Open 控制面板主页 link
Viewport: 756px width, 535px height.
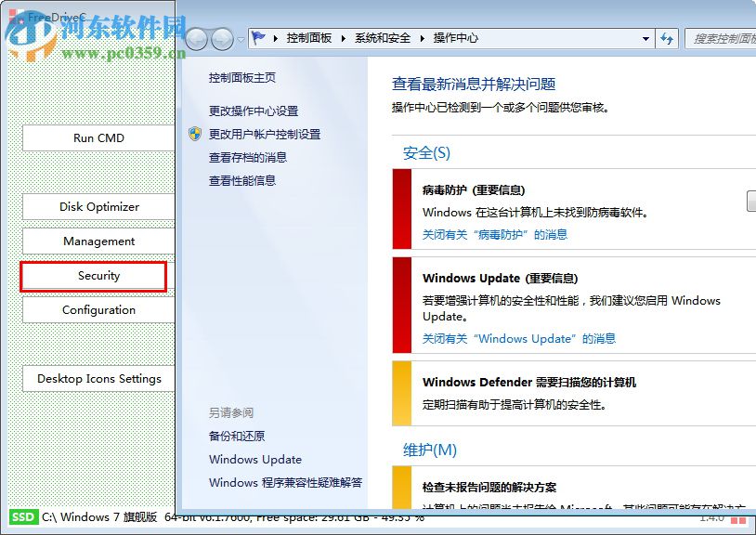pyautogui.click(x=242, y=78)
